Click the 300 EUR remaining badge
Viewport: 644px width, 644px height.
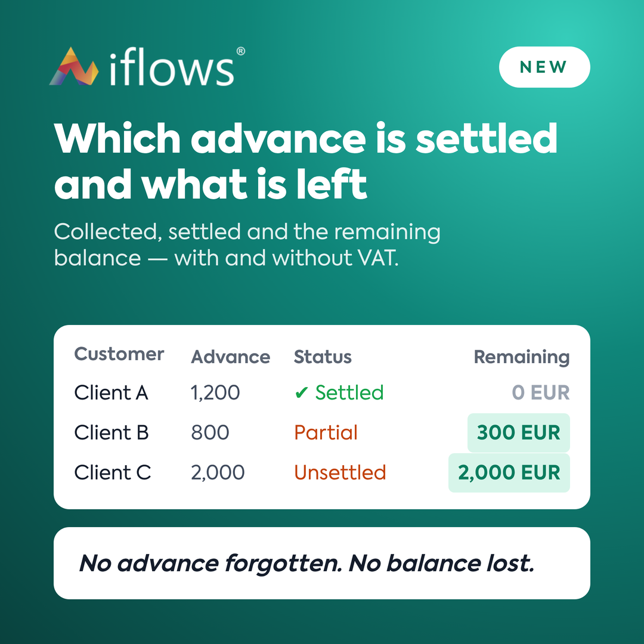519,432
